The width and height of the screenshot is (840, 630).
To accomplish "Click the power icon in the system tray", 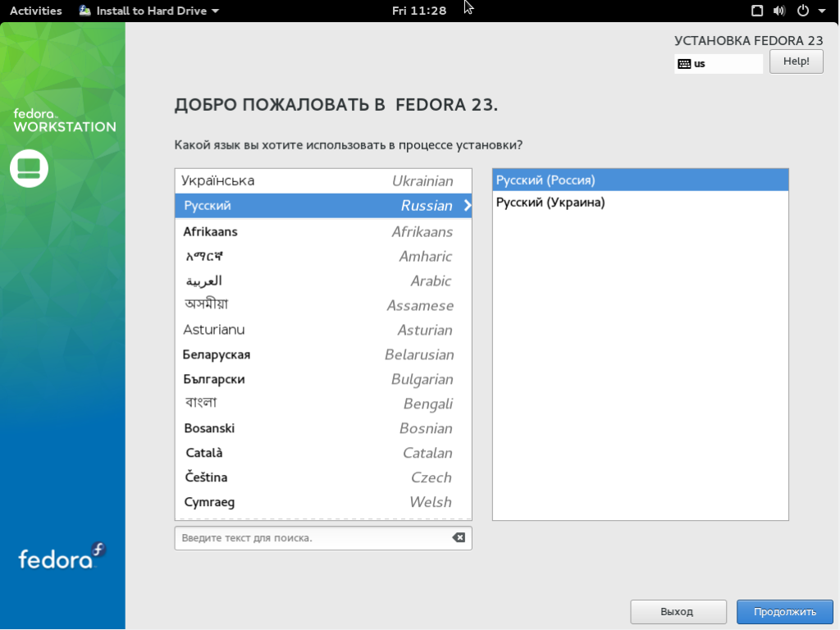I will [801, 11].
